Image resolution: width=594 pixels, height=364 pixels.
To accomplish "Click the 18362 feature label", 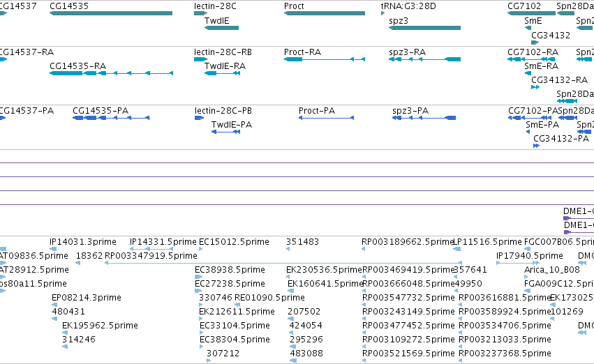I will tap(89, 255).
